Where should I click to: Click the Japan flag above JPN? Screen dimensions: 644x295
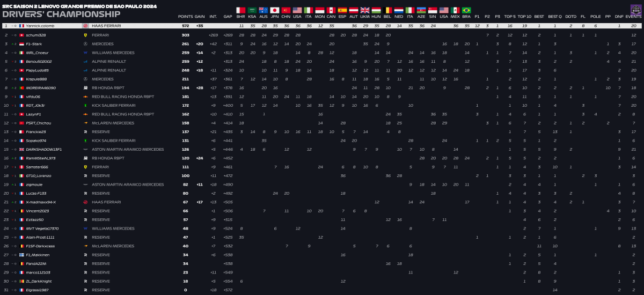[275, 10]
